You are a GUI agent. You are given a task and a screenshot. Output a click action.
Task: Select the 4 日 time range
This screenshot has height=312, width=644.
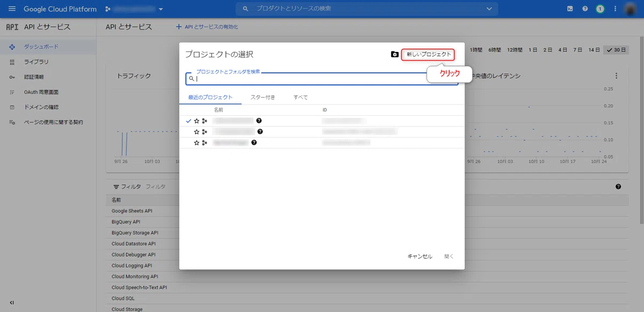click(562, 50)
